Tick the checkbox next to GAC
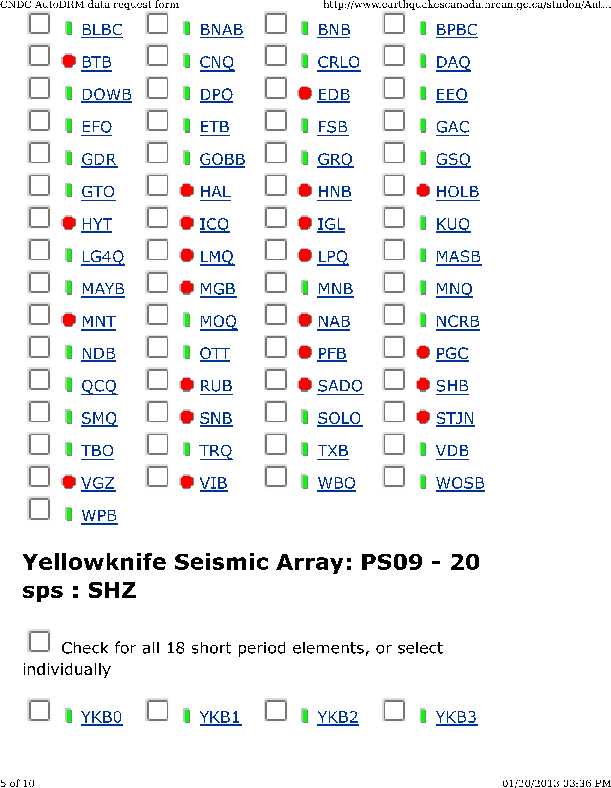 [393, 121]
